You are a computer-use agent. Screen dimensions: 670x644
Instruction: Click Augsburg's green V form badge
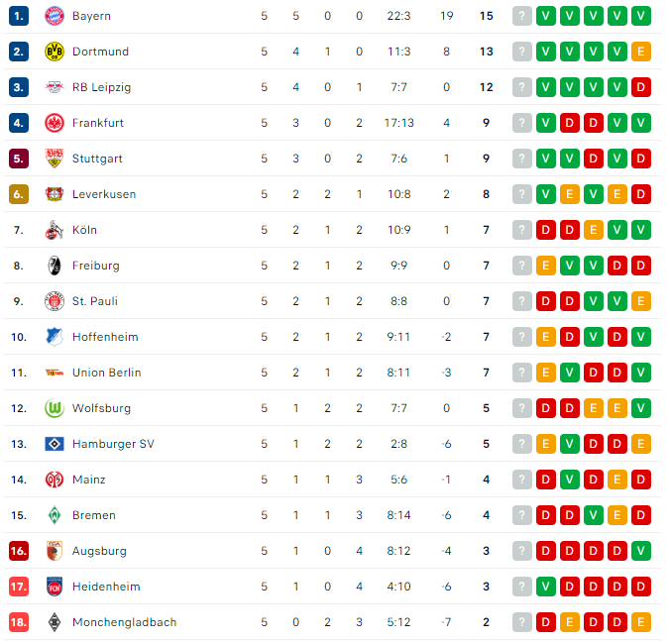point(641,551)
